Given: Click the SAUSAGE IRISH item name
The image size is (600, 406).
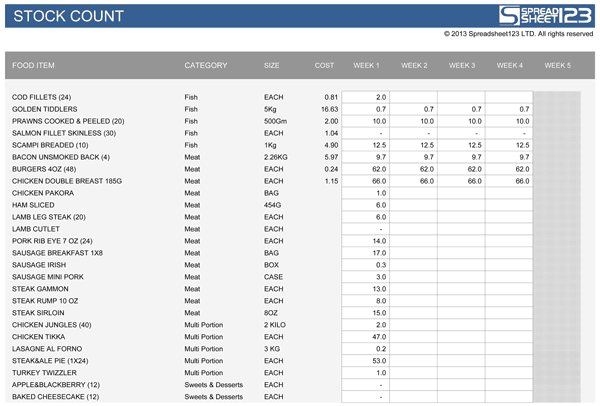Looking at the screenshot, I should [39, 265].
